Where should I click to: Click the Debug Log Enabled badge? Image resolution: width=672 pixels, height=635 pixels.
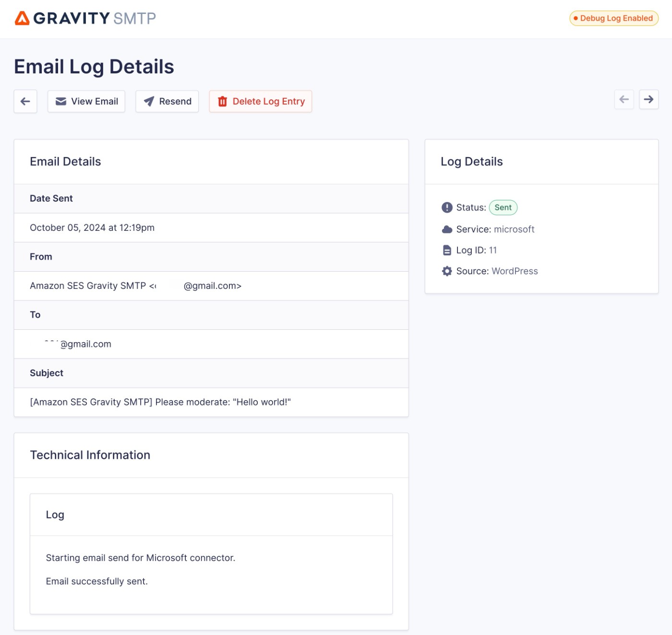pos(614,18)
